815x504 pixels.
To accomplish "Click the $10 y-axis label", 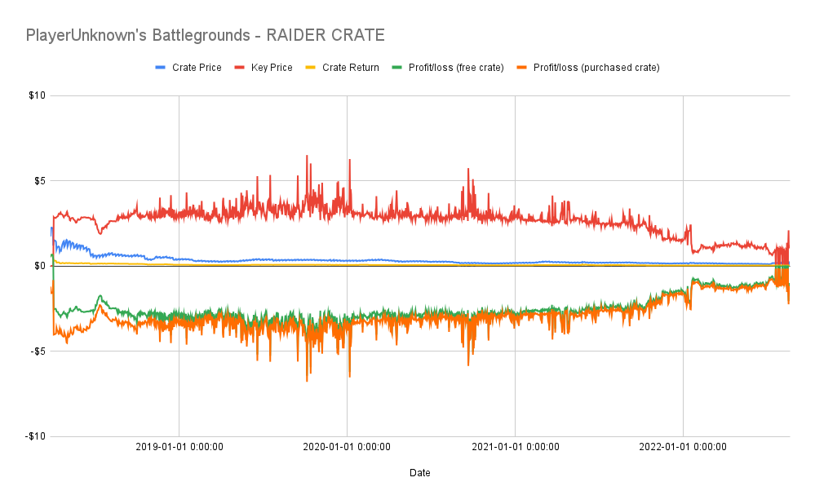I will 37,95.
